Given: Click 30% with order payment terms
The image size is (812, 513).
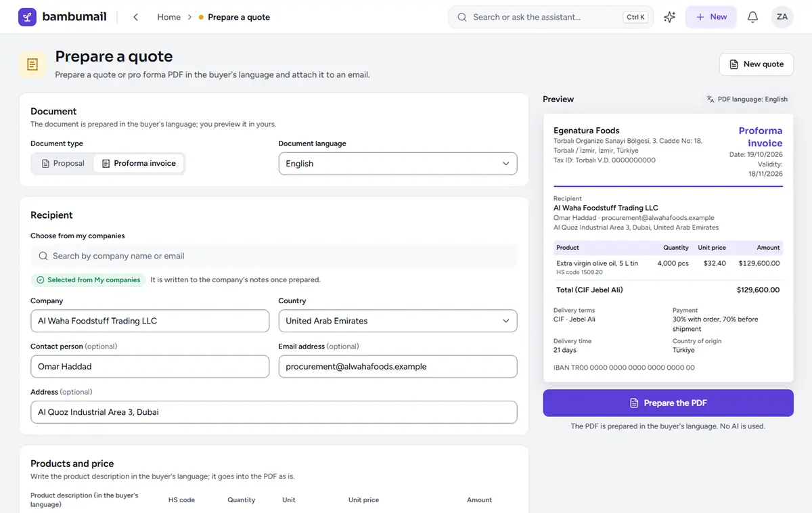Looking at the screenshot, I should [715, 324].
